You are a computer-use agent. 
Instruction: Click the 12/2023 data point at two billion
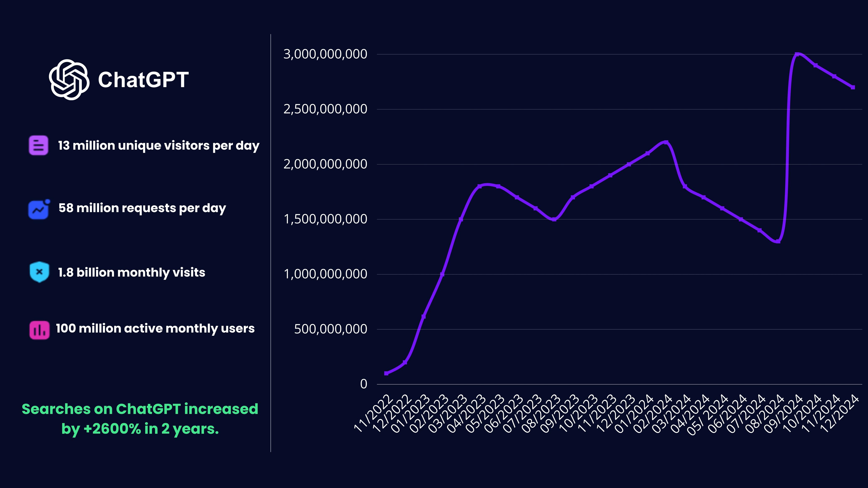[629, 164]
